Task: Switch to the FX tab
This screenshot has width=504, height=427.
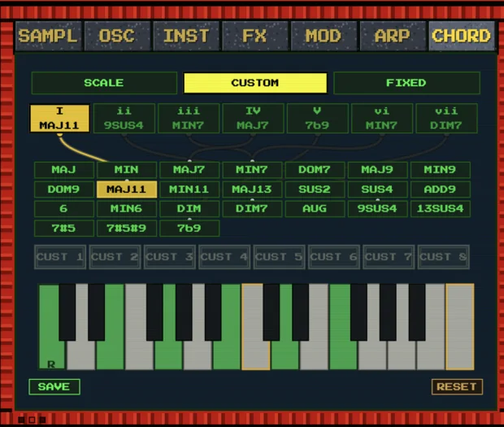Action: click(254, 36)
